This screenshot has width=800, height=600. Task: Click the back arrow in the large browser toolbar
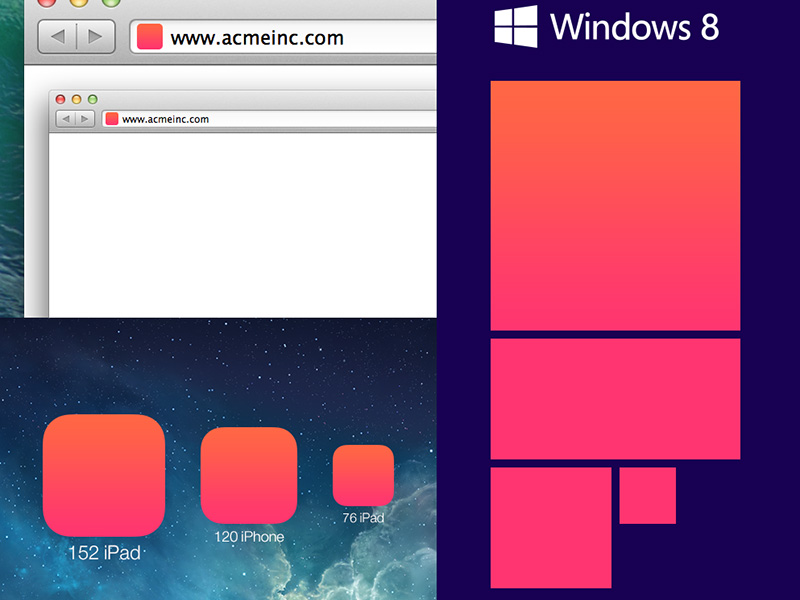click(x=57, y=37)
